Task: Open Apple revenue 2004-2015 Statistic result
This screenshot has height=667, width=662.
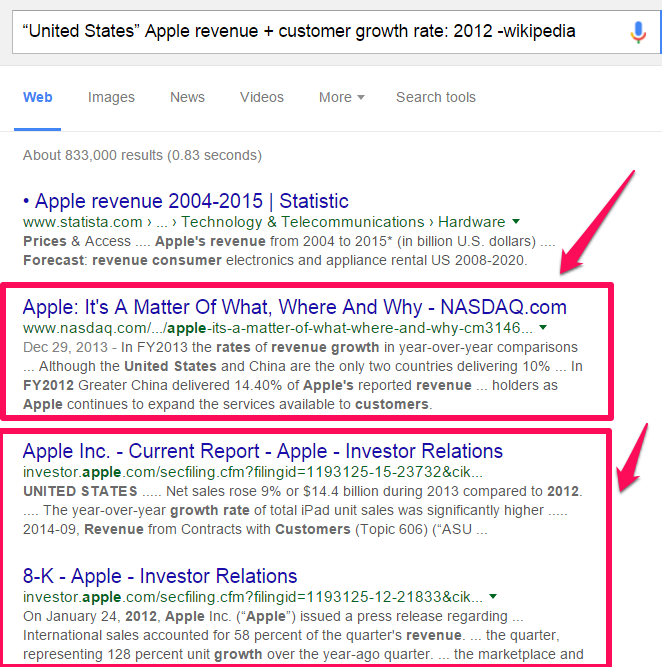Action: (185, 201)
